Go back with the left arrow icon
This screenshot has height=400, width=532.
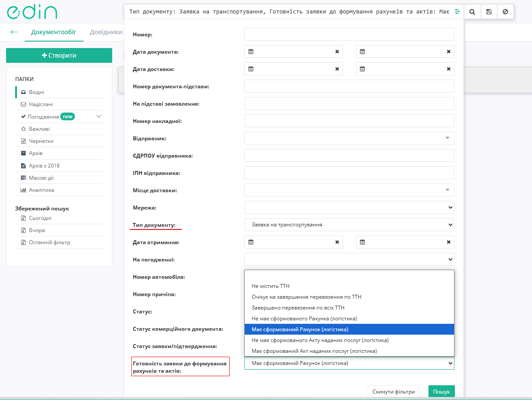pos(14,32)
